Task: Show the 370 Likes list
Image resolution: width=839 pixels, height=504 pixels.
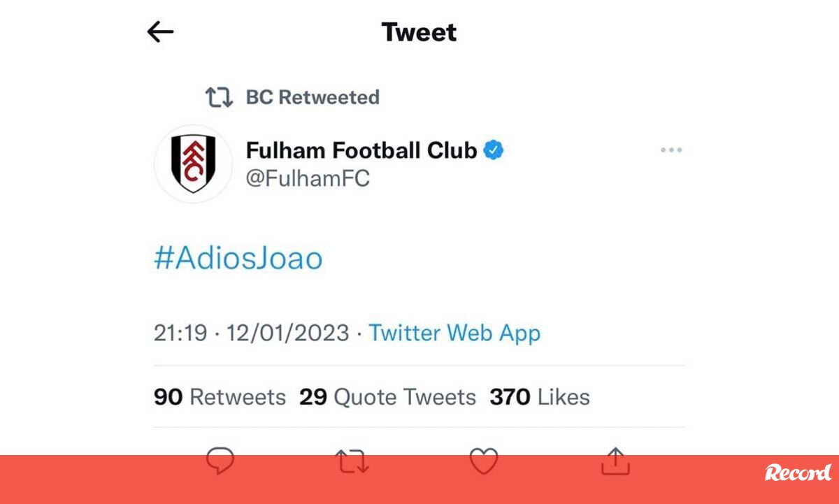Action: 539,397
